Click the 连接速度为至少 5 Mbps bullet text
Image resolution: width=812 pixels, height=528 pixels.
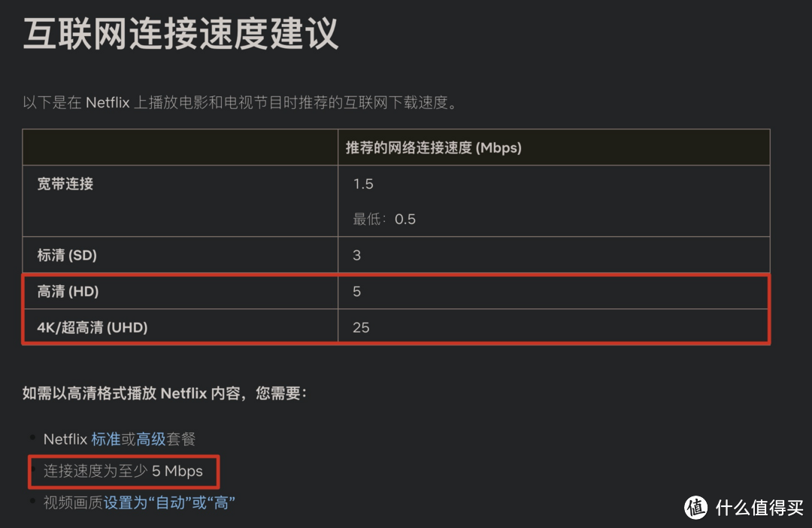123,472
